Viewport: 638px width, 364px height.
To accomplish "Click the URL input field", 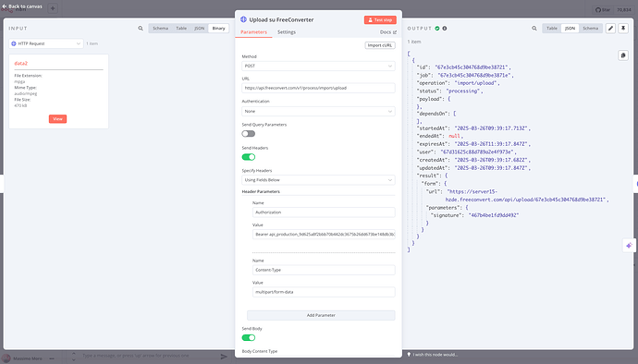I will (x=318, y=88).
